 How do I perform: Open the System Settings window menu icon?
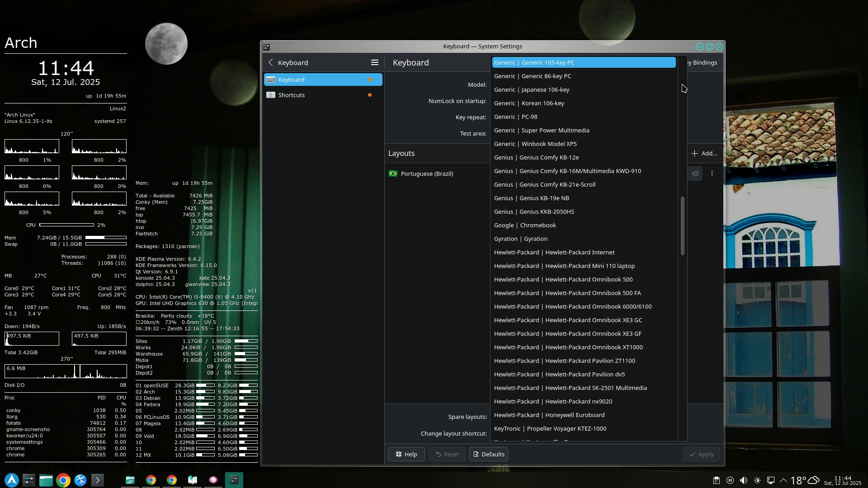266,47
